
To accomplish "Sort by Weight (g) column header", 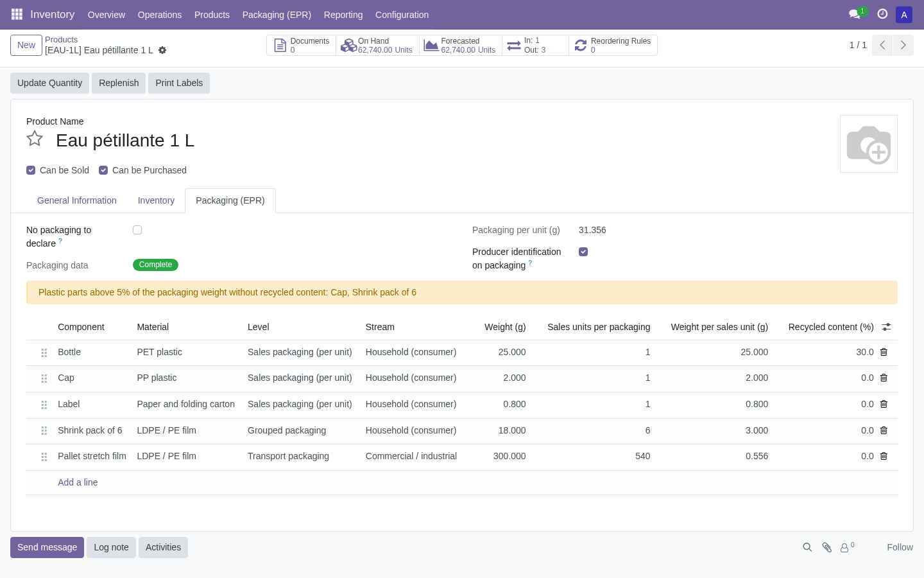I will [505, 327].
